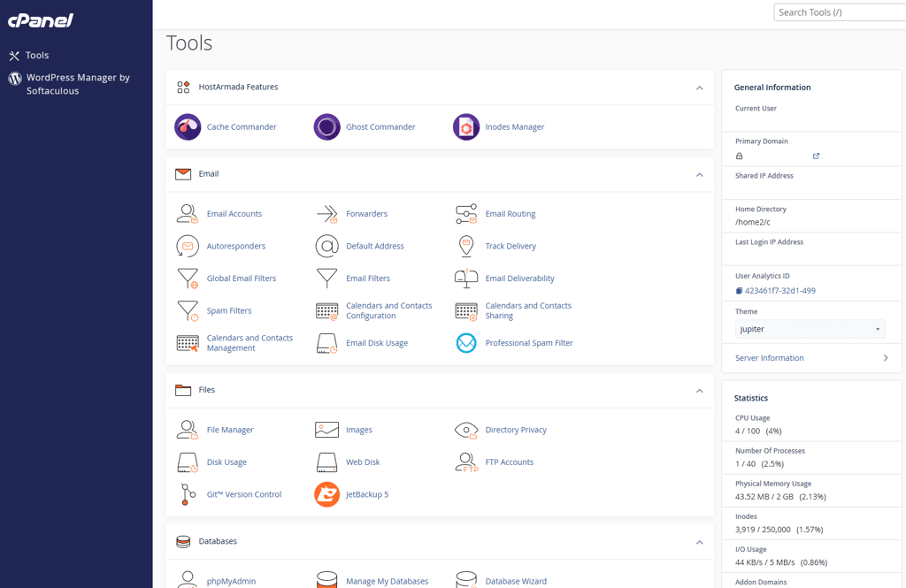Image resolution: width=906 pixels, height=588 pixels.
Task: Open the Git Version Control icon
Action: click(188, 494)
